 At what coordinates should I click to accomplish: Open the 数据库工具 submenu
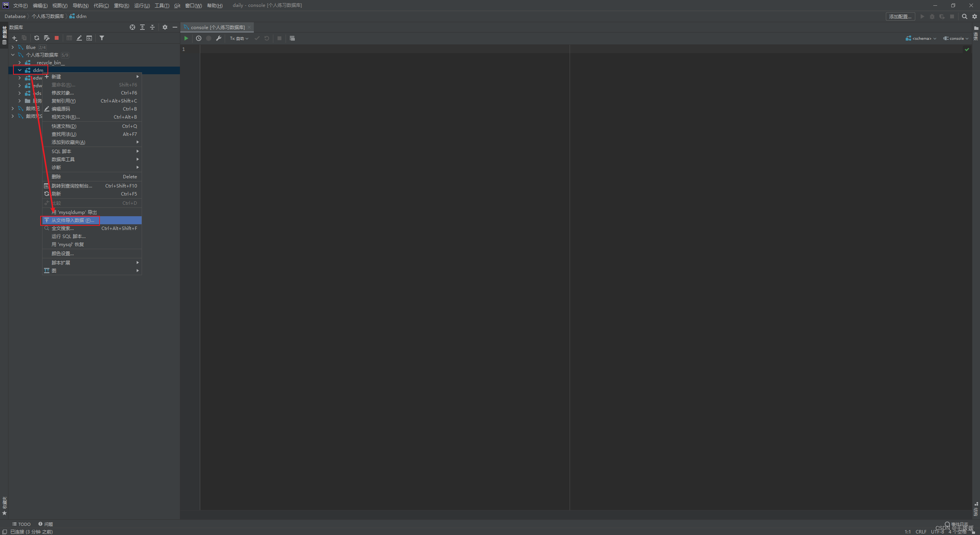point(92,159)
